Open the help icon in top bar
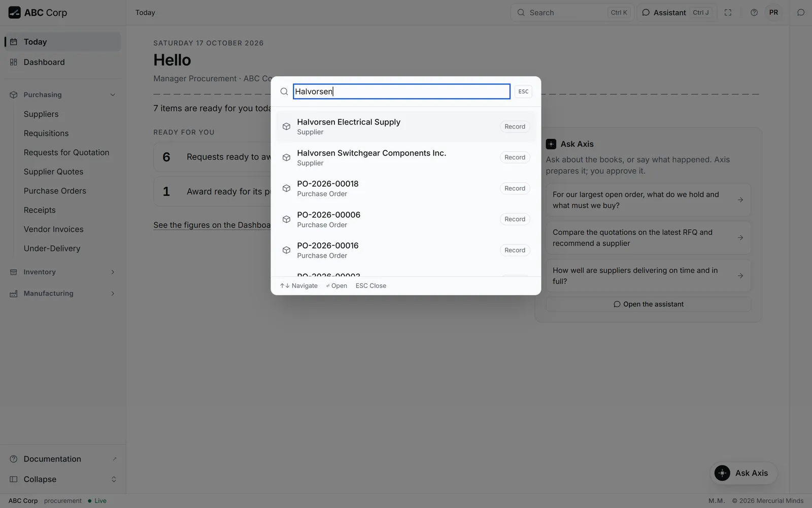 pyautogui.click(x=754, y=13)
